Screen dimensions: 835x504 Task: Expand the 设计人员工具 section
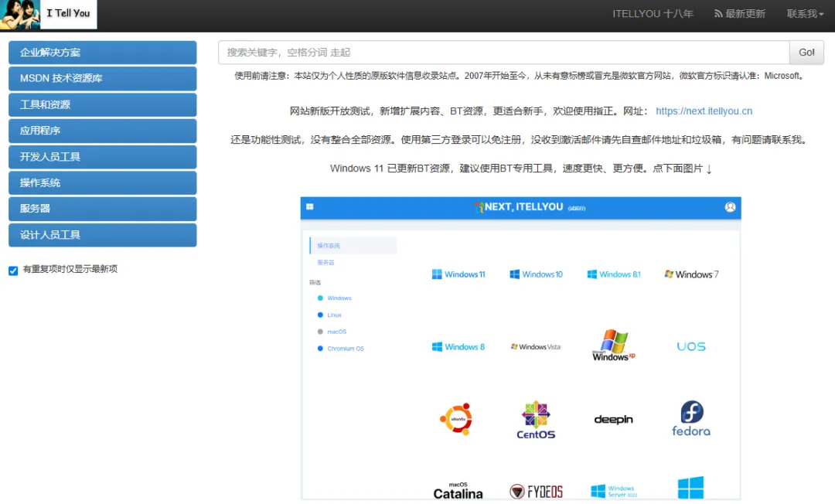(102, 235)
